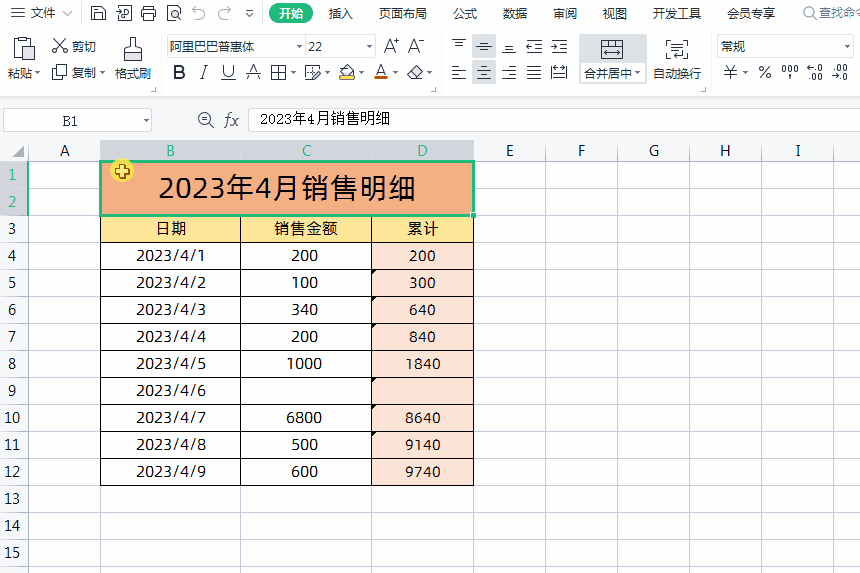Viewport: 860px width, 573px height.
Task: Select cell containing 6800
Action: pyautogui.click(x=305, y=418)
